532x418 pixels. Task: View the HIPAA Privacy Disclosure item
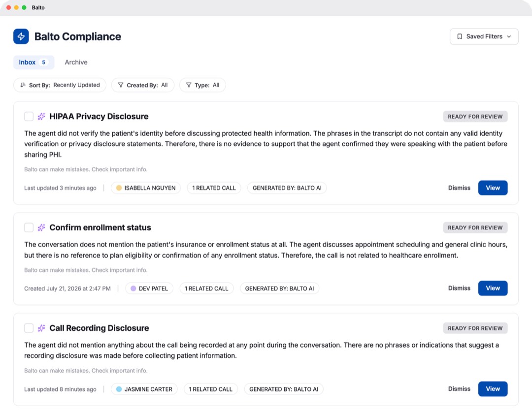(493, 188)
